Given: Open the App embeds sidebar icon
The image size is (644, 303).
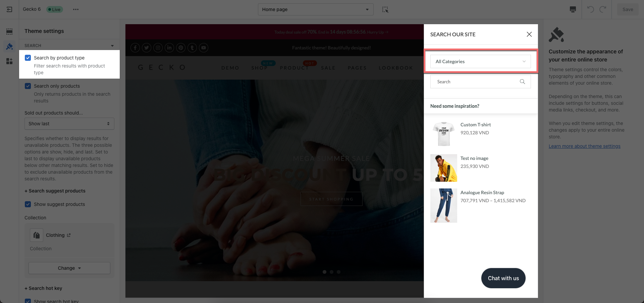Looking at the screenshot, I should pos(9,61).
